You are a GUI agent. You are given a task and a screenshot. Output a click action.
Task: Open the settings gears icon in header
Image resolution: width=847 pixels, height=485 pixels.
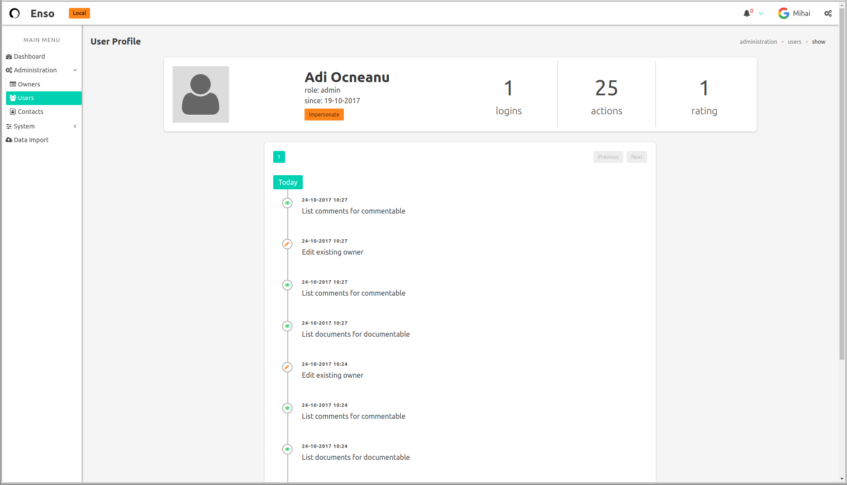pyautogui.click(x=828, y=14)
